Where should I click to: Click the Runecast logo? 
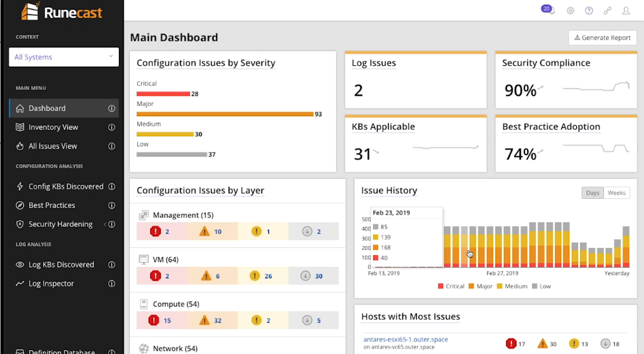[61, 12]
